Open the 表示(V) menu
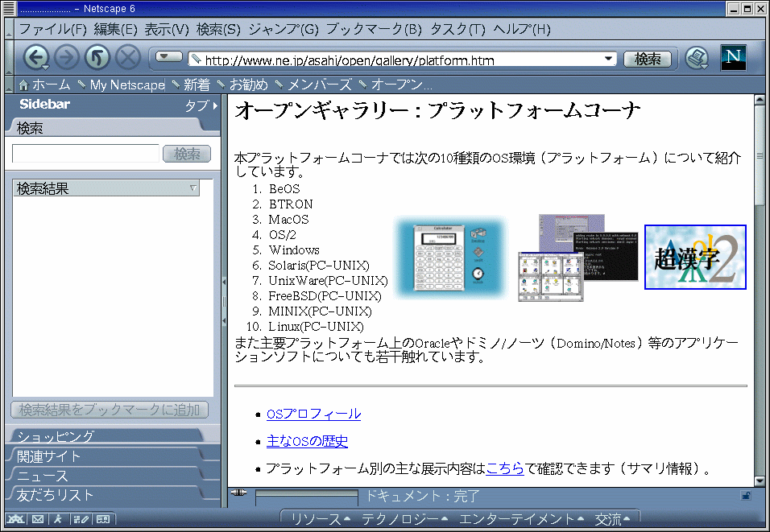This screenshot has width=770, height=532. 167,29
